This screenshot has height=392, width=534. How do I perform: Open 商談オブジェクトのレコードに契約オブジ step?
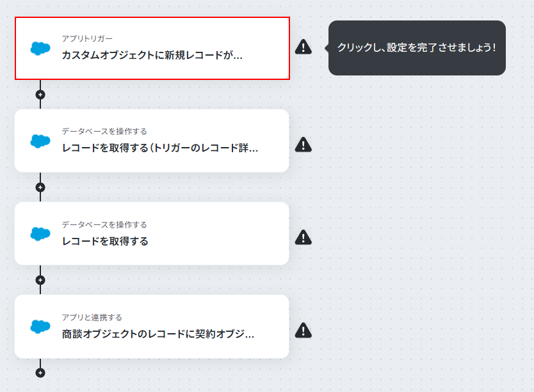point(152,327)
